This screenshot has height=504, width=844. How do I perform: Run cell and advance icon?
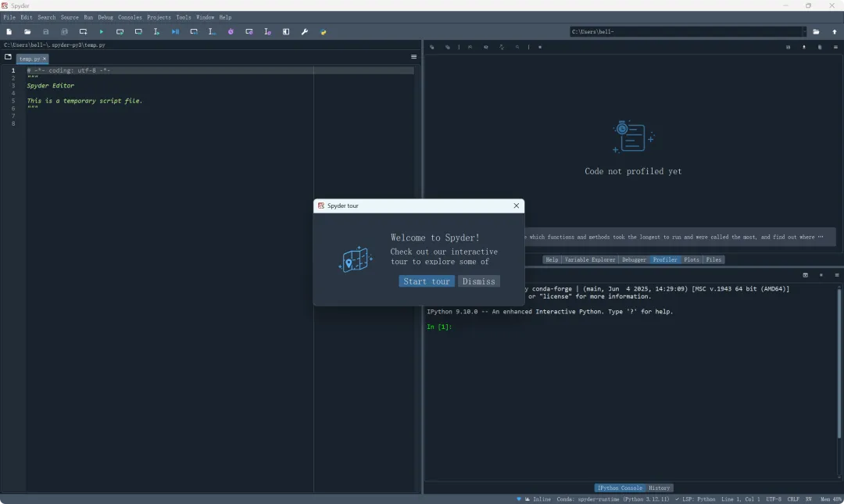point(138,32)
